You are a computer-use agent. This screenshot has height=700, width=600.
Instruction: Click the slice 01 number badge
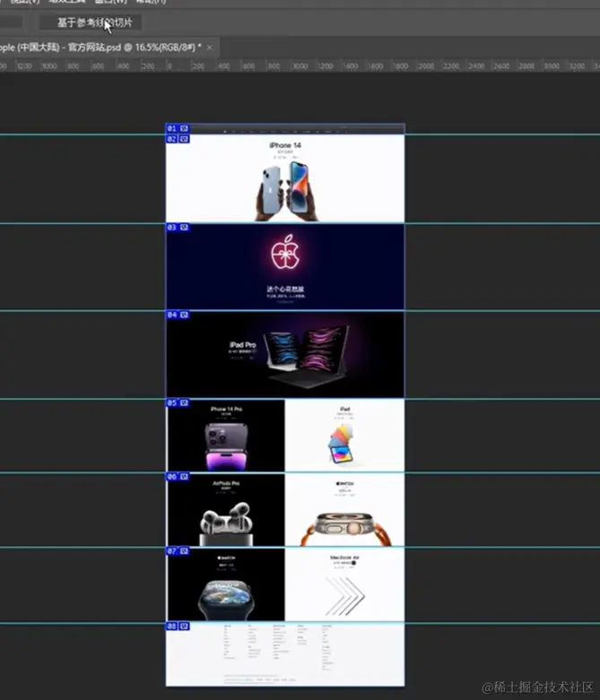point(172,128)
